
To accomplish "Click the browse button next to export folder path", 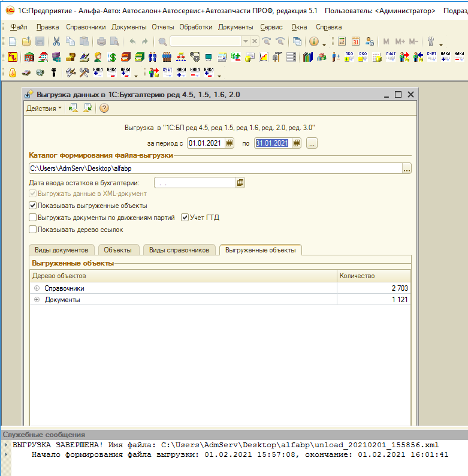I will [407, 169].
